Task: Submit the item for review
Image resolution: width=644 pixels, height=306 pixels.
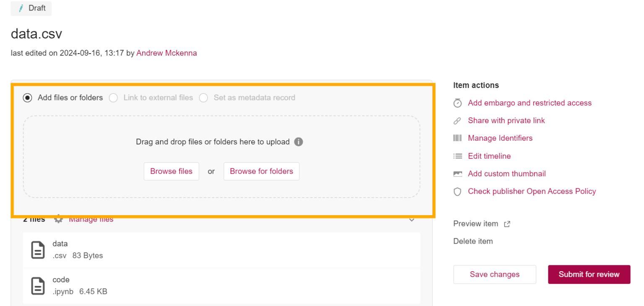Action: pyautogui.click(x=589, y=274)
